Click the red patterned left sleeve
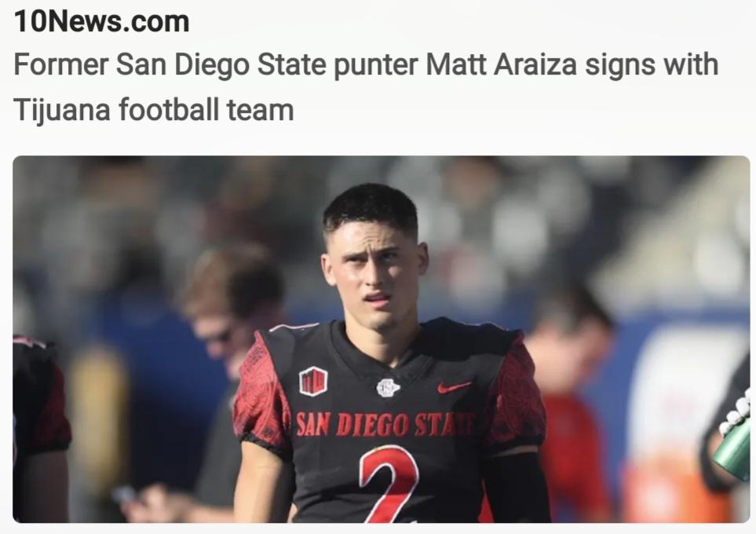Screen dimensions: 756x534 click(261, 396)
